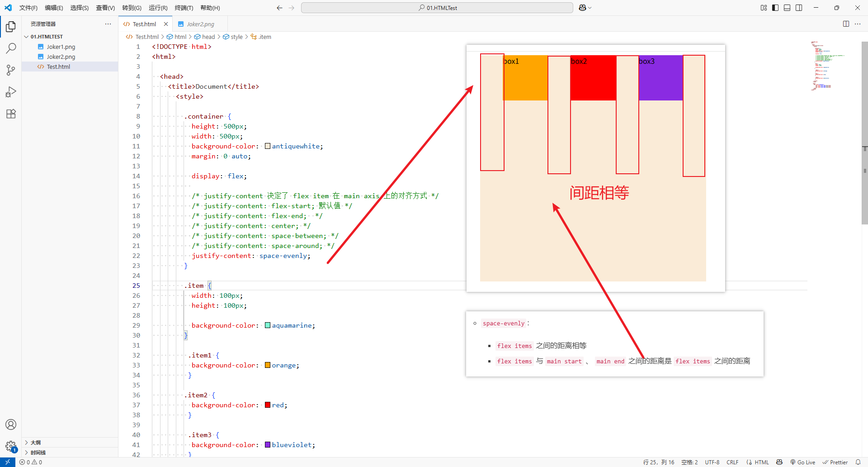868x467 pixels.
Task: Open the 选择(S) menu
Action: click(x=80, y=8)
